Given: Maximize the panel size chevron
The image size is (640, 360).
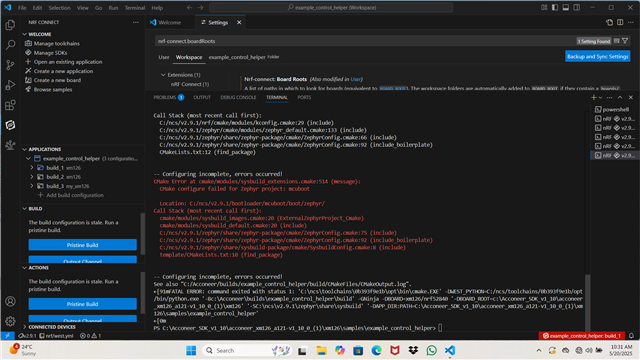Looking at the screenshot, I should (620, 97).
